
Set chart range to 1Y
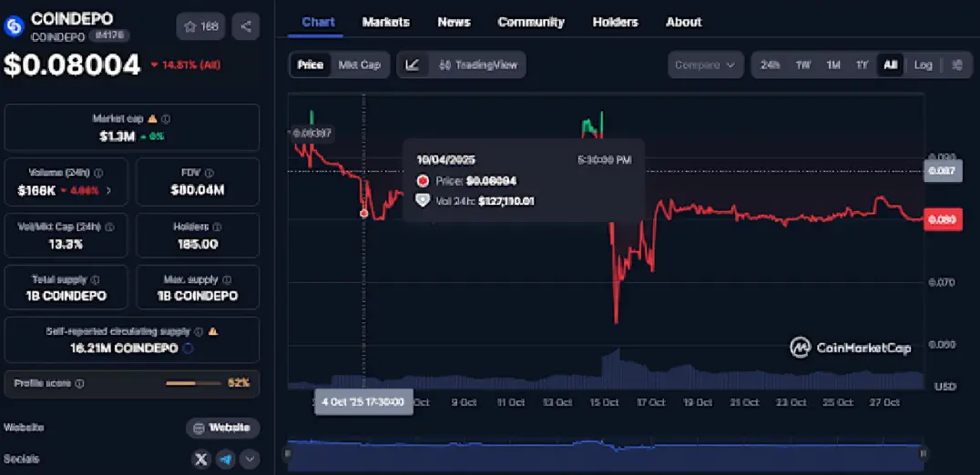tap(862, 65)
